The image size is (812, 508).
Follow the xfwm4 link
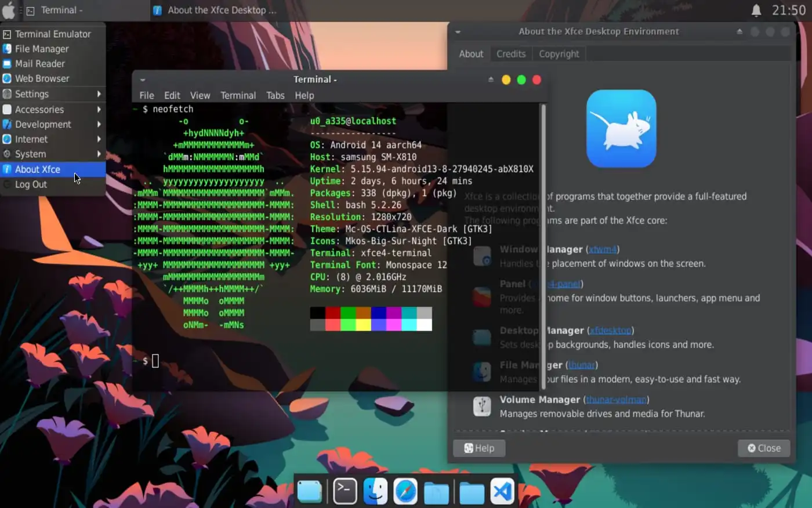pyautogui.click(x=603, y=249)
